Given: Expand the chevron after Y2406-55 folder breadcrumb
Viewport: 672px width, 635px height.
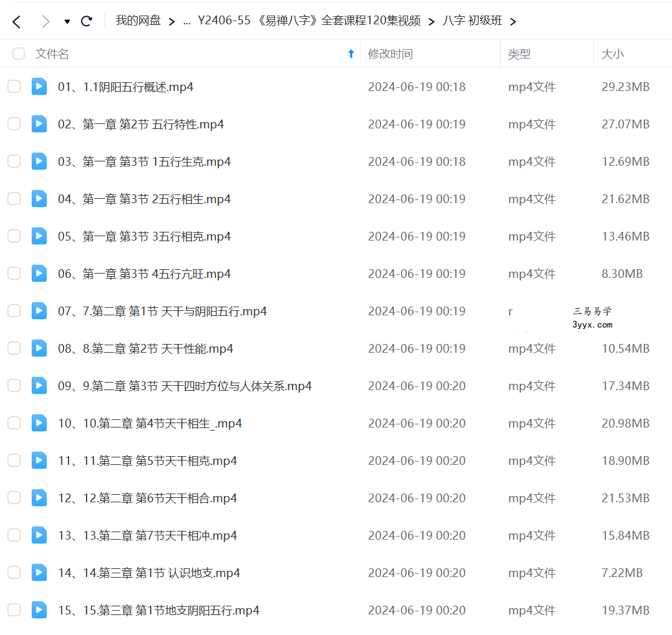Looking at the screenshot, I should point(432,21).
